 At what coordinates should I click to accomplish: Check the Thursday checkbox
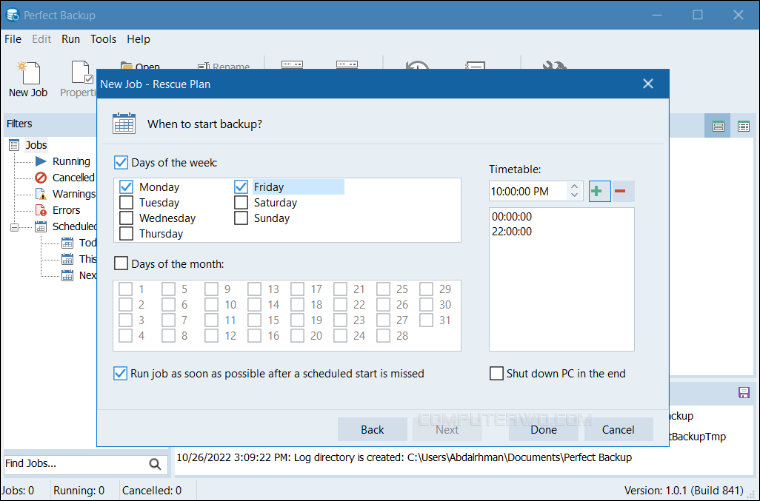tap(126, 234)
